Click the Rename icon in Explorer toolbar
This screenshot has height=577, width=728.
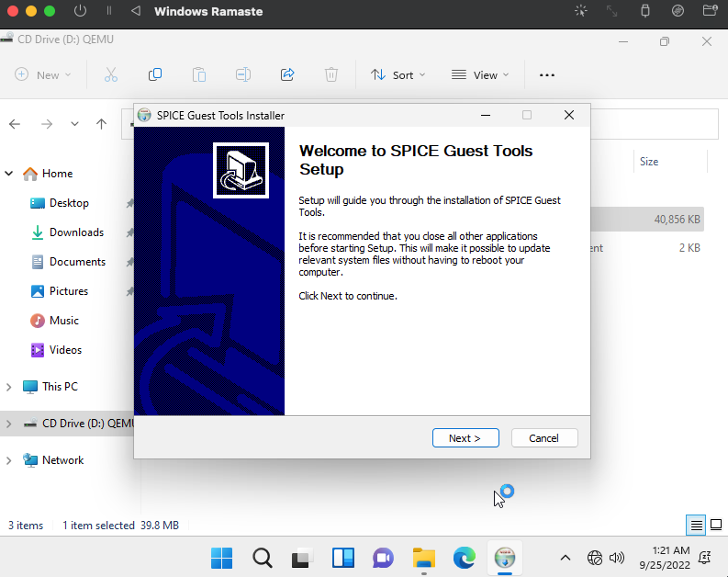243,74
